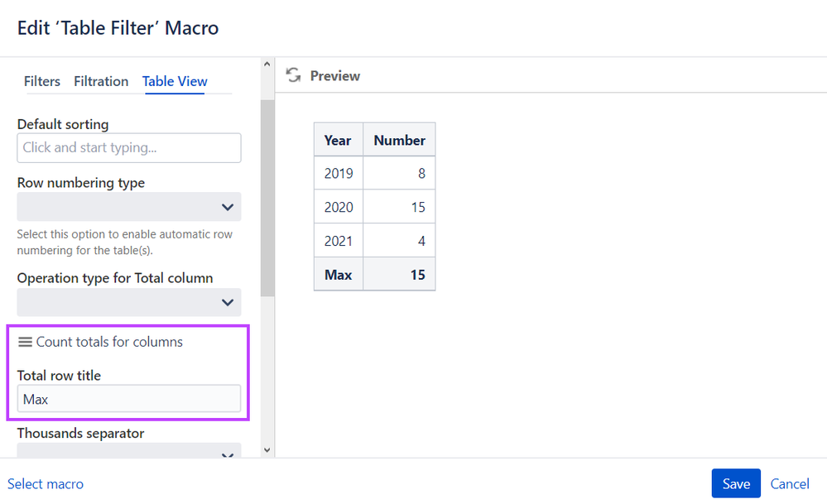Toggle the Count totals for columns option
Screen dimensions: 827x504
click(x=100, y=342)
